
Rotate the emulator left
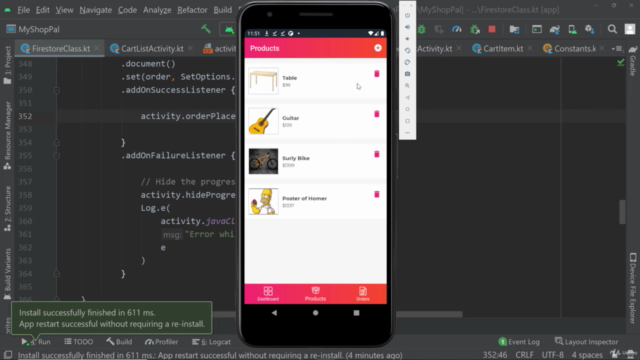click(x=407, y=51)
